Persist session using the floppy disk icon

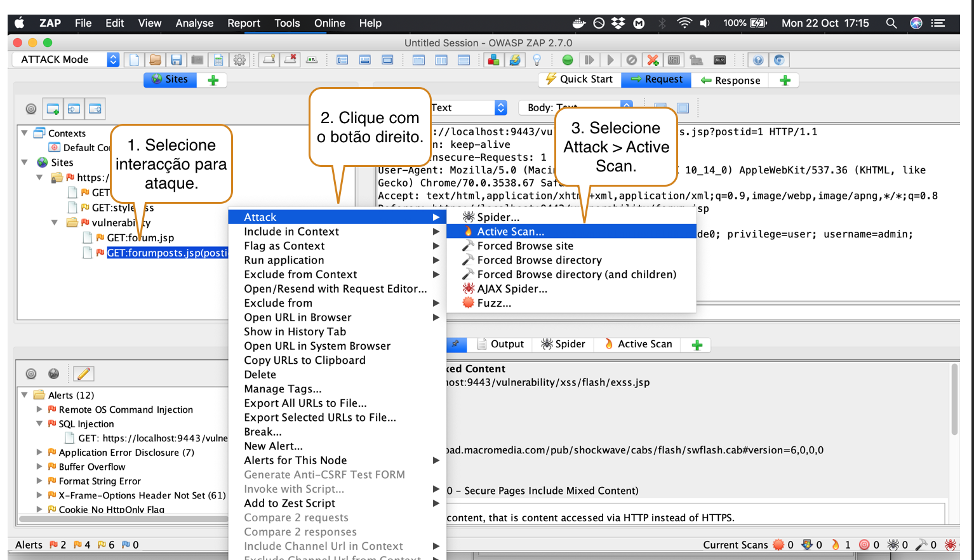tap(176, 60)
